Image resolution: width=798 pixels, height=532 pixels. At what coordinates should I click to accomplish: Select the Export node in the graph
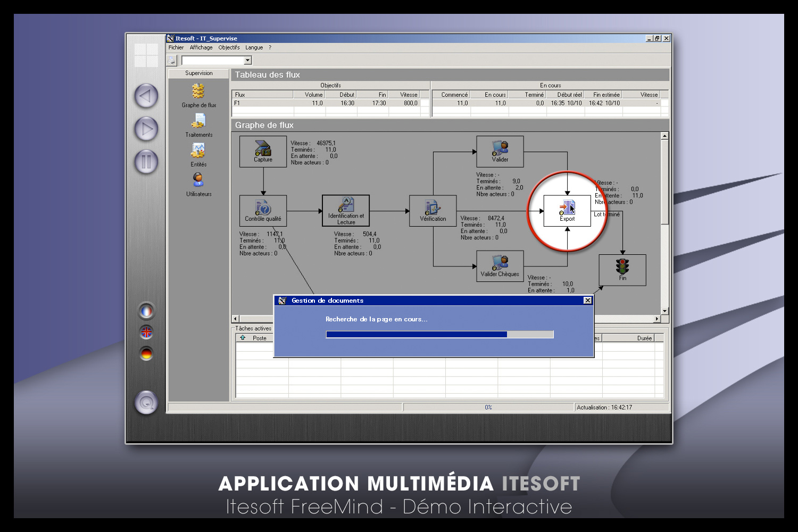click(x=567, y=211)
